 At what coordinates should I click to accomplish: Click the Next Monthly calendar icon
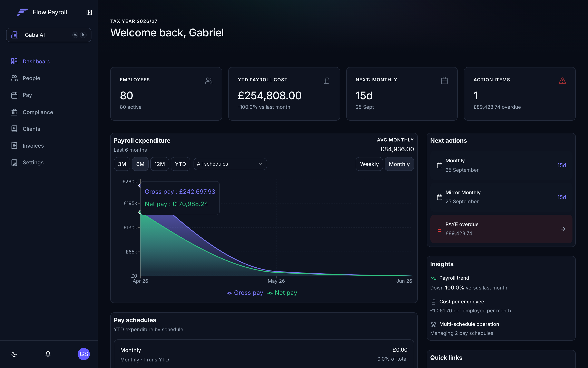click(x=444, y=81)
